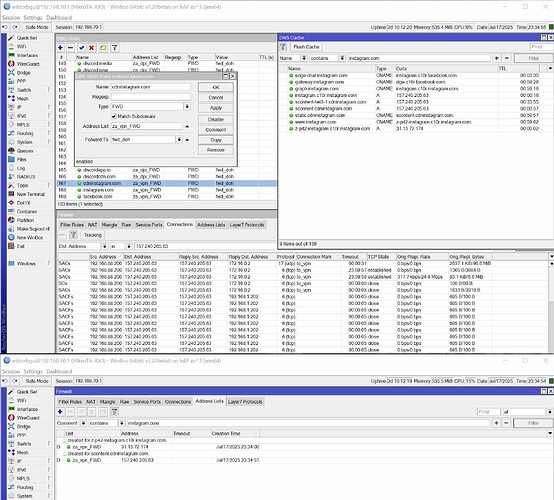
Task: Click the filter funnel icon in DNS Static toolbar
Action: (115, 48)
